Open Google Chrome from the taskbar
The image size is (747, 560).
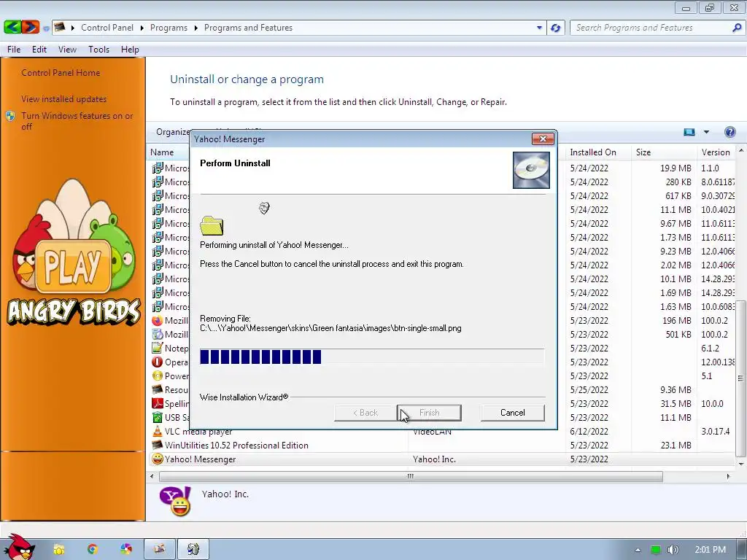[93, 549]
